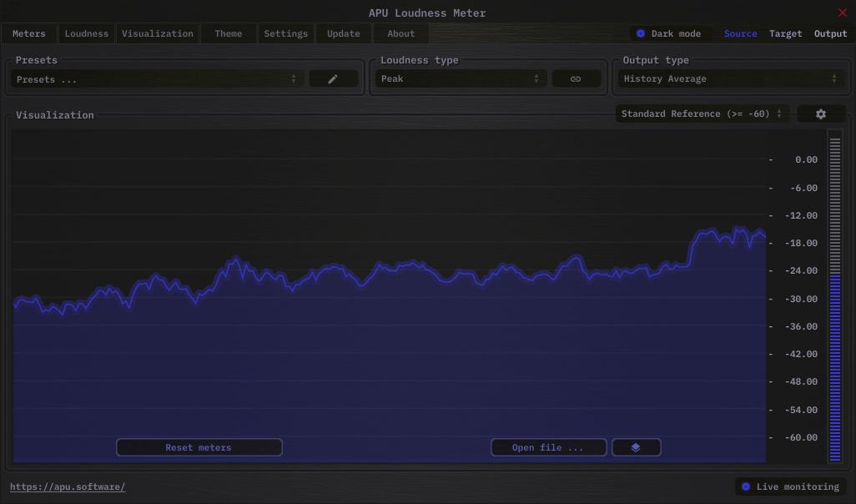Expand the Standard Reference range dropdown

[702, 114]
